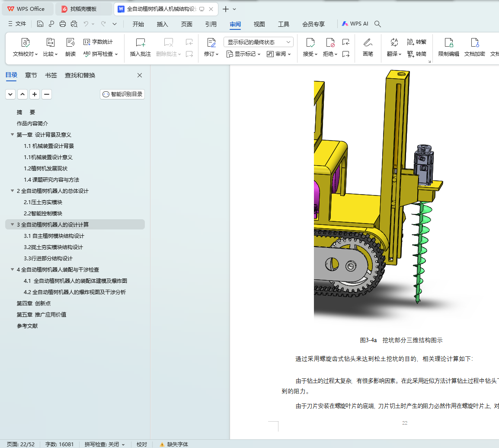
Task: Click the 接受 accept changes icon
Action: [x=310, y=43]
